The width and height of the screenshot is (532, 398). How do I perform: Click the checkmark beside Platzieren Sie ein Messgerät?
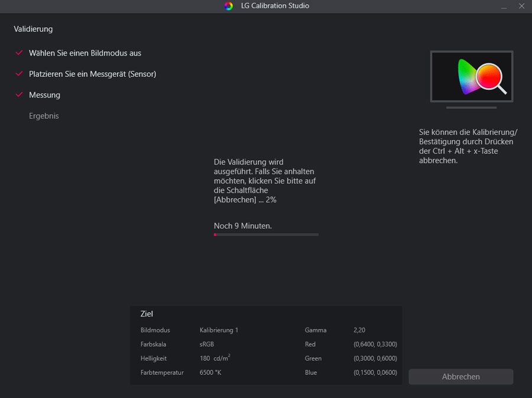click(20, 74)
